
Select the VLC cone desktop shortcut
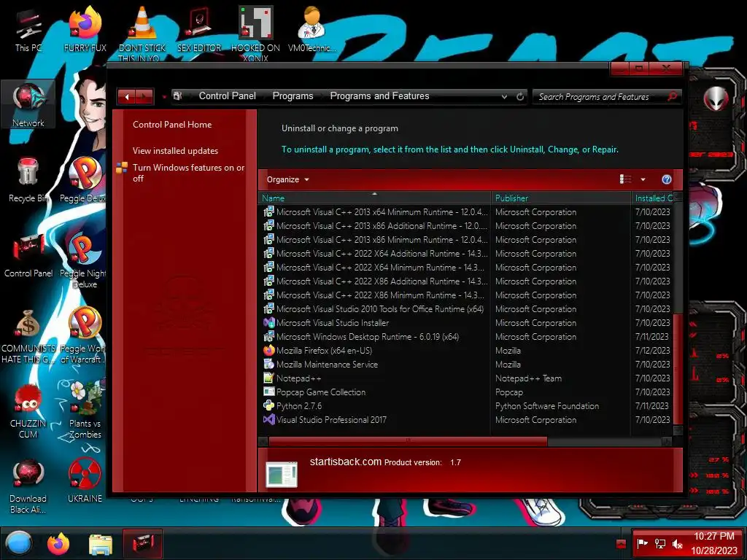click(x=142, y=32)
